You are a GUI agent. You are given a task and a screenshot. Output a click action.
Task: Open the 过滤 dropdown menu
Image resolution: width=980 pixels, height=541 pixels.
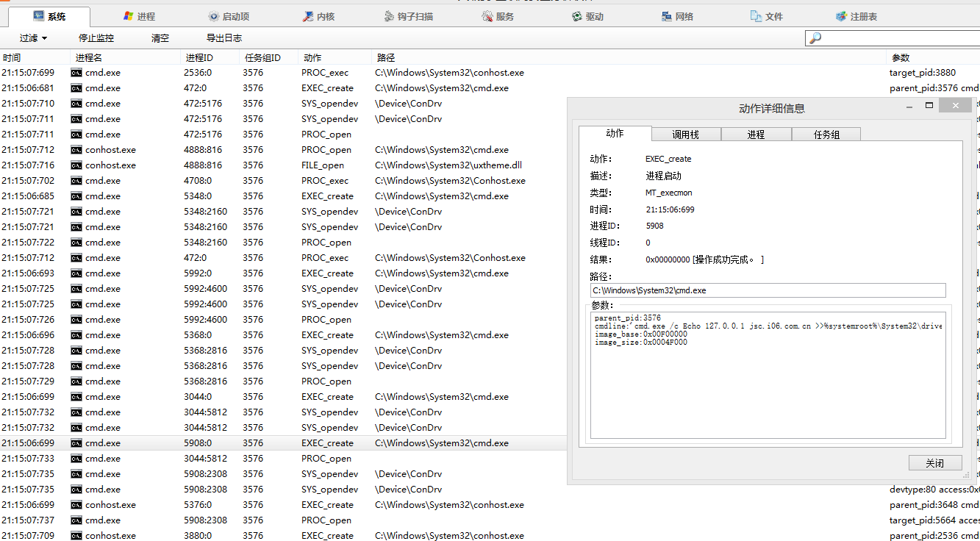pyautogui.click(x=33, y=38)
